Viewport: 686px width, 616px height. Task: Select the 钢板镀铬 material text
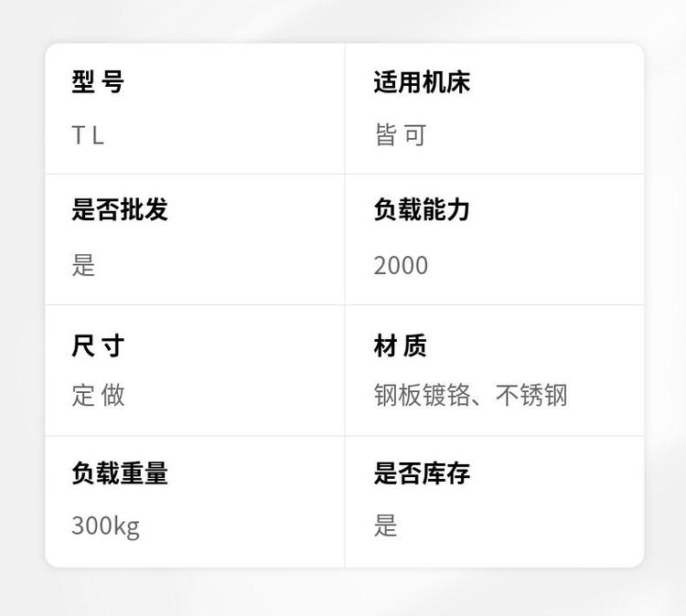point(422,395)
